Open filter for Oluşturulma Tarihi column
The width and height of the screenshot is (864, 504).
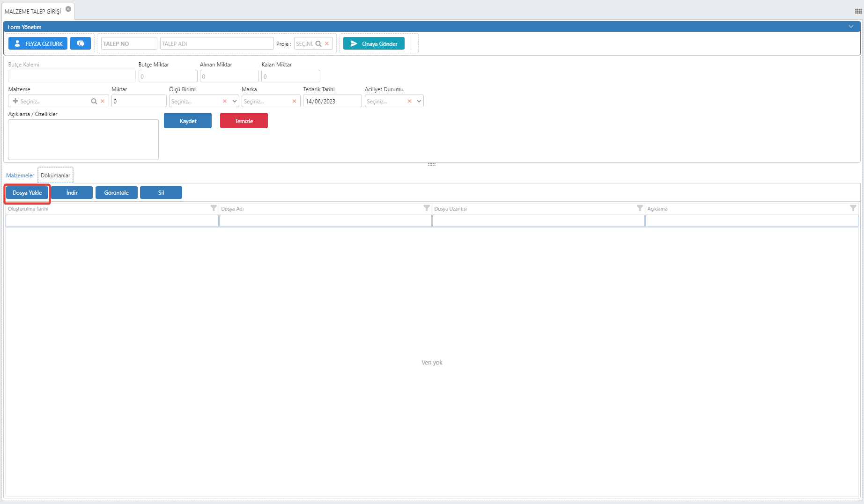click(214, 208)
